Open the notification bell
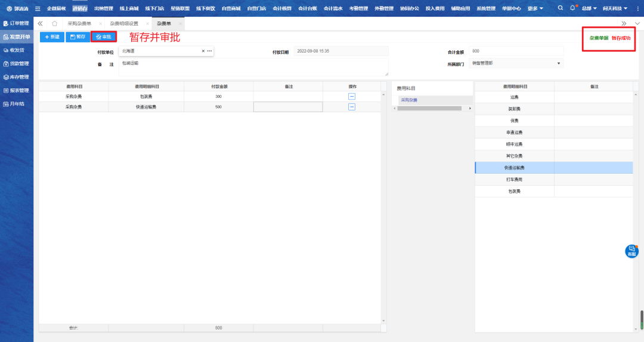The image size is (644, 342). 572,8
